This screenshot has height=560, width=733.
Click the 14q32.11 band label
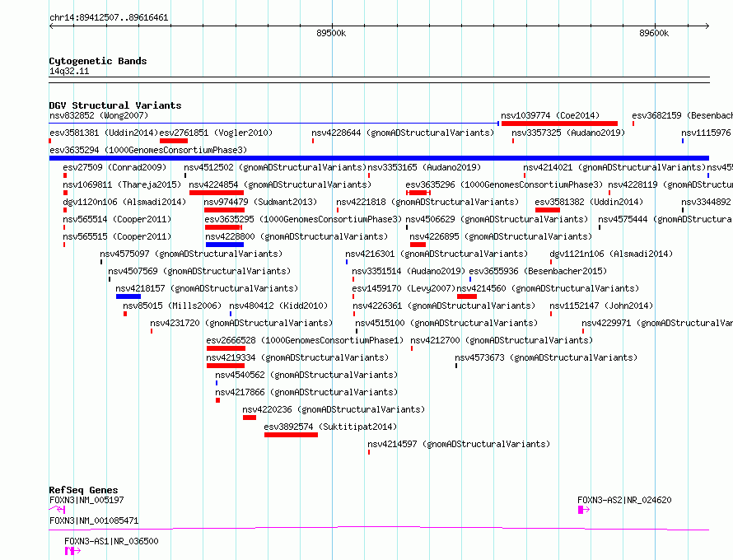[x=69, y=71]
